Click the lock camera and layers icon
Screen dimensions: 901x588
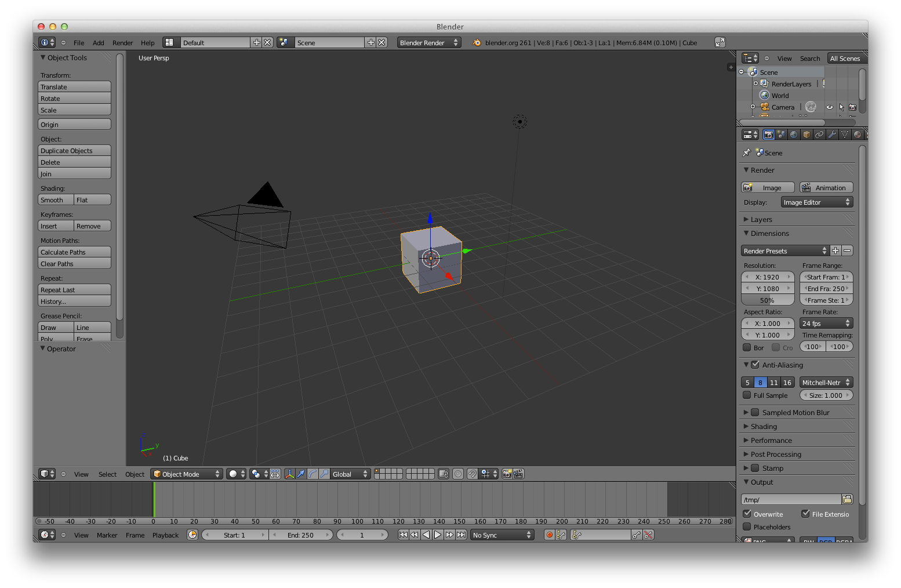click(x=444, y=474)
